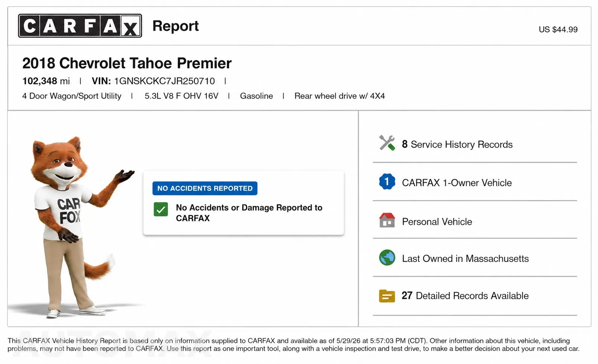
Task: Click the service history wrench icon
Action: click(387, 143)
